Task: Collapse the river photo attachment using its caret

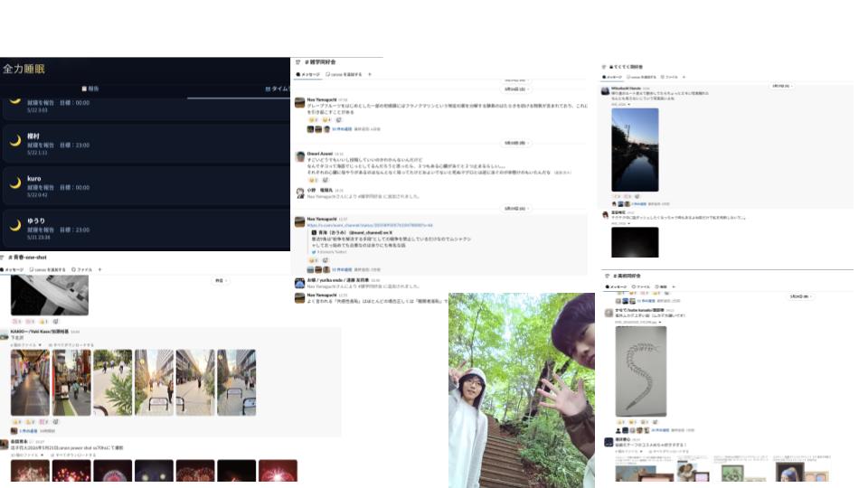Action: point(629,105)
